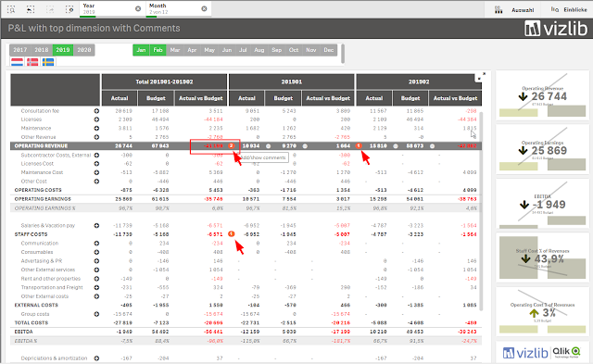Select the Sweden flag filter
This screenshot has width=593, height=364.
pyautogui.click(x=48, y=62)
